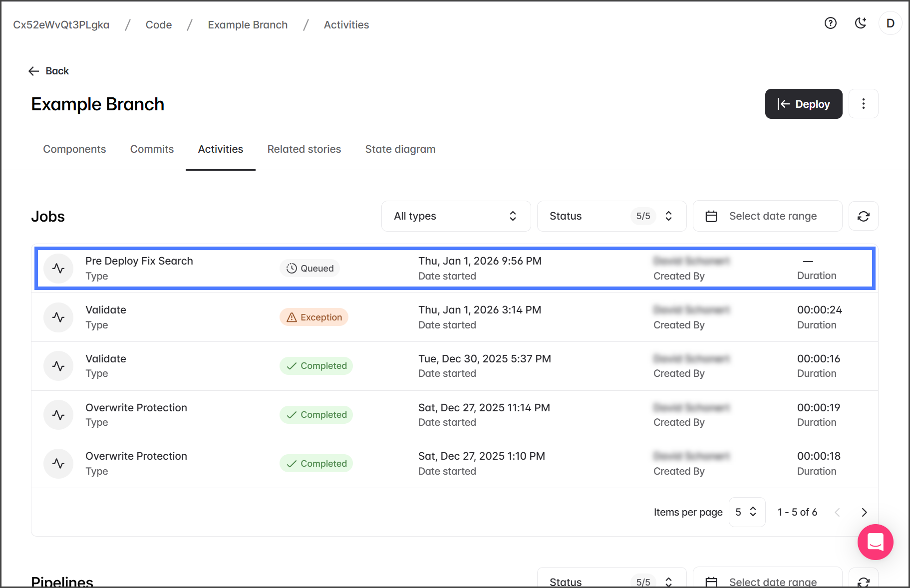Open the three-dot more options menu

pos(863,104)
